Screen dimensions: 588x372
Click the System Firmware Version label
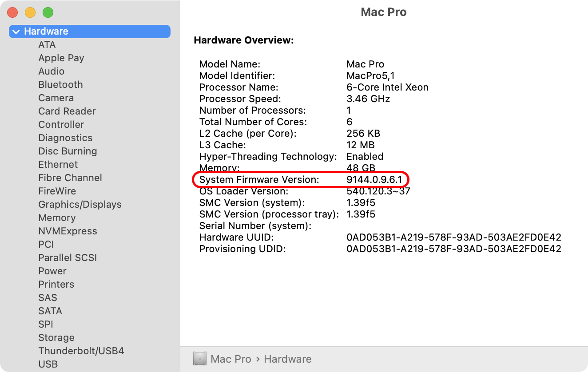259,179
